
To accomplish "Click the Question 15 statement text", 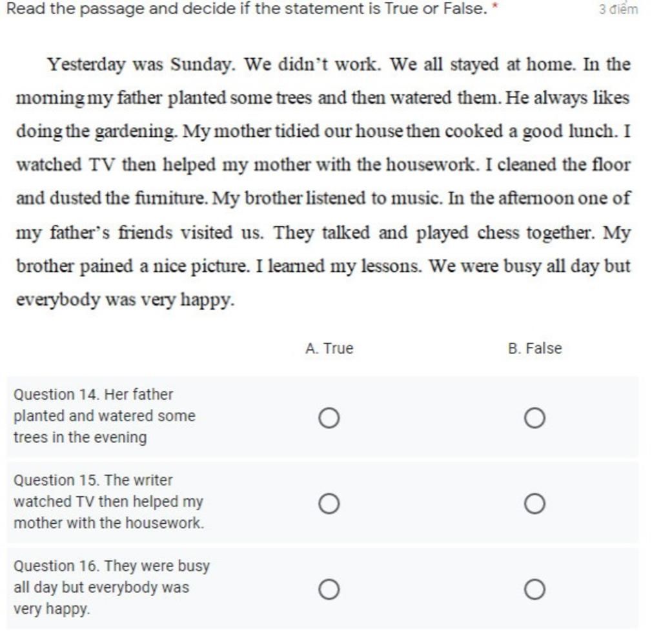I will click(x=108, y=501).
